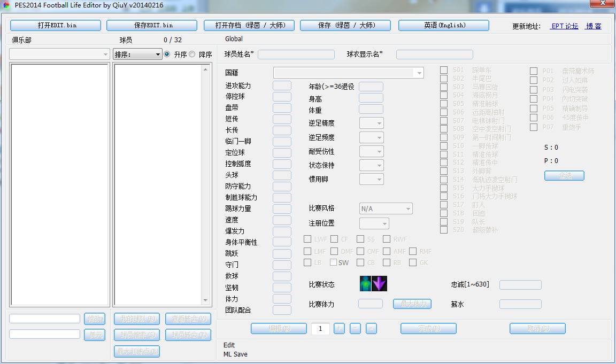Click the PES2014 editor app icon in title bar
Viewport: 616px width, 364px height.
(x=6, y=5)
